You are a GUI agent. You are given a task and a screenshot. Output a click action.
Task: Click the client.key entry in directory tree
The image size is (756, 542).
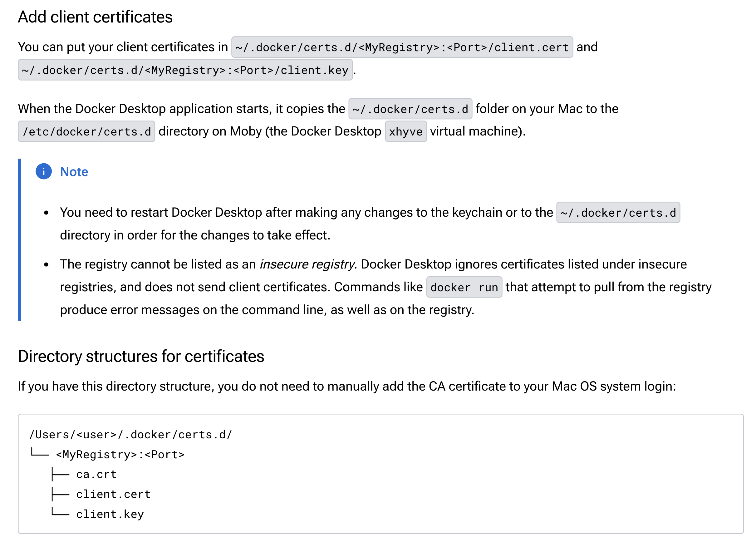pos(110,514)
